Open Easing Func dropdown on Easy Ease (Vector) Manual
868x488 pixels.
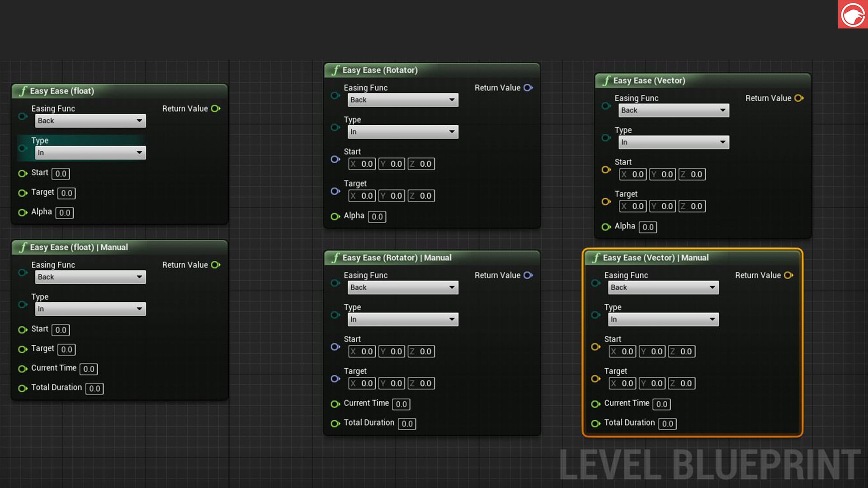[x=663, y=287]
